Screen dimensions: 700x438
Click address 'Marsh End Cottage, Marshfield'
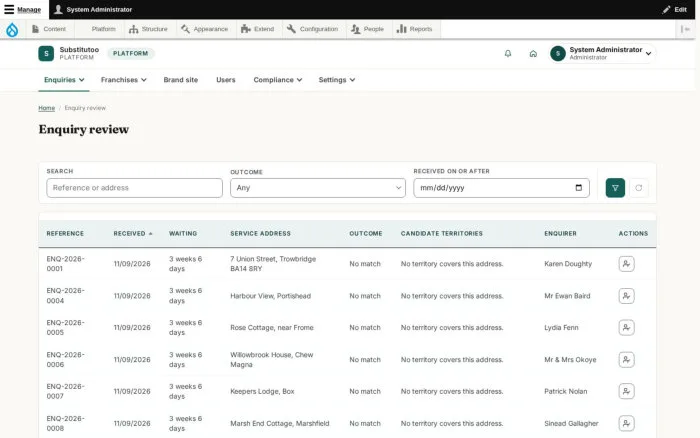click(279, 423)
